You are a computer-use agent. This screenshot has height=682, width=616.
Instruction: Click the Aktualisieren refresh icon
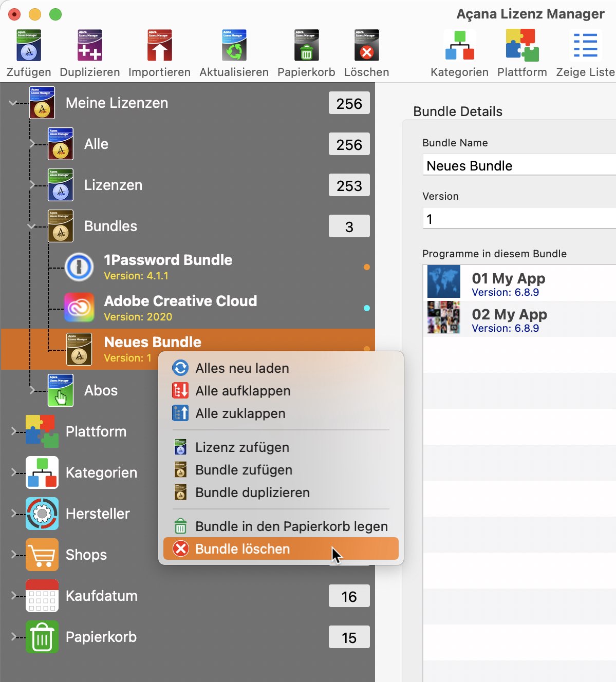pyautogui.click(x=234, y=45)
